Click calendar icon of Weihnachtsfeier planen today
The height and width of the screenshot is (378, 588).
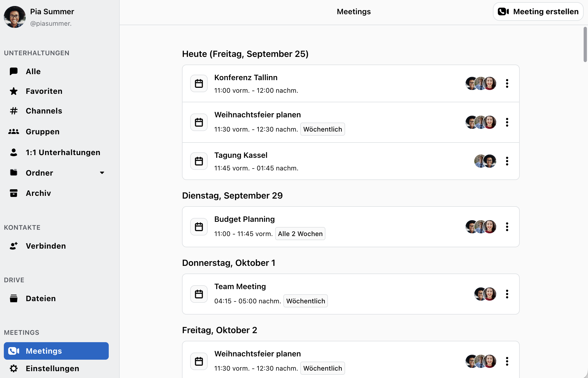[199, 122]
